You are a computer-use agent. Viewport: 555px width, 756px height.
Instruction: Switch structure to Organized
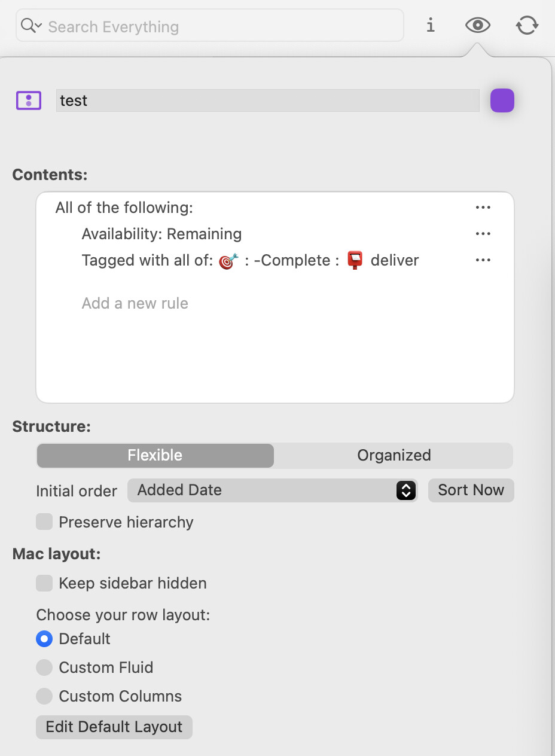tap(394, 455)
